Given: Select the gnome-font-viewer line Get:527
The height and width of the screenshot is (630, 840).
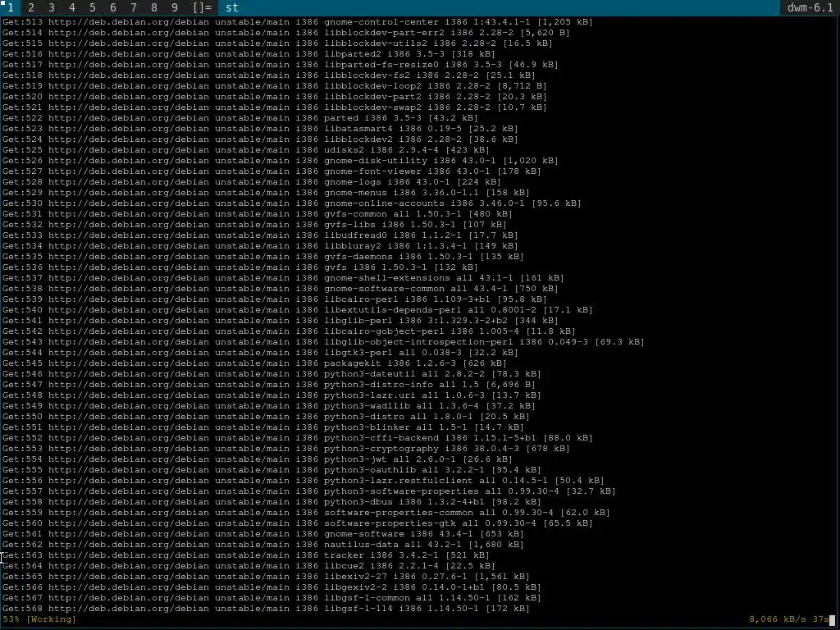Looking at the screenshot, I should 272,171.
